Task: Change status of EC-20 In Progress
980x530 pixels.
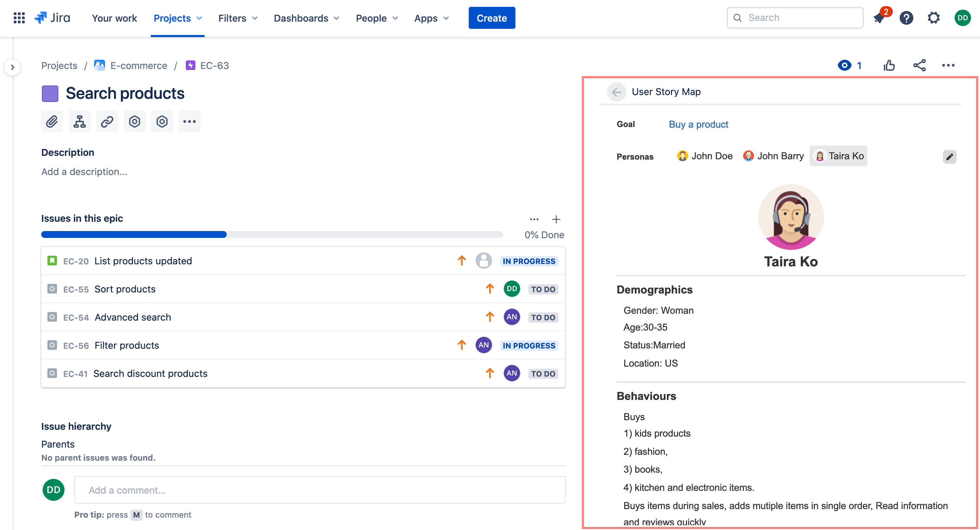Action: click(x=529, y=261)
